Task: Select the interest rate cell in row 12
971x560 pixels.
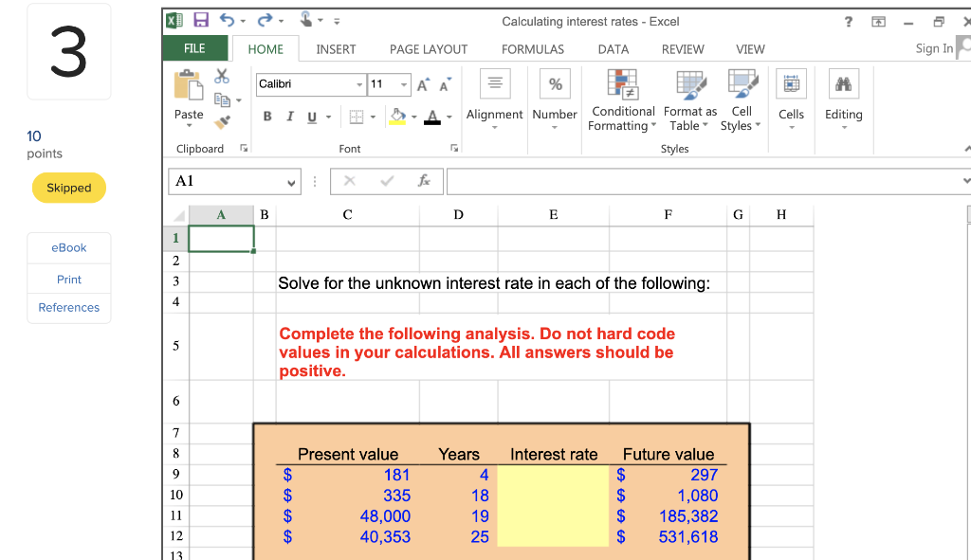Action: [553, 536]
